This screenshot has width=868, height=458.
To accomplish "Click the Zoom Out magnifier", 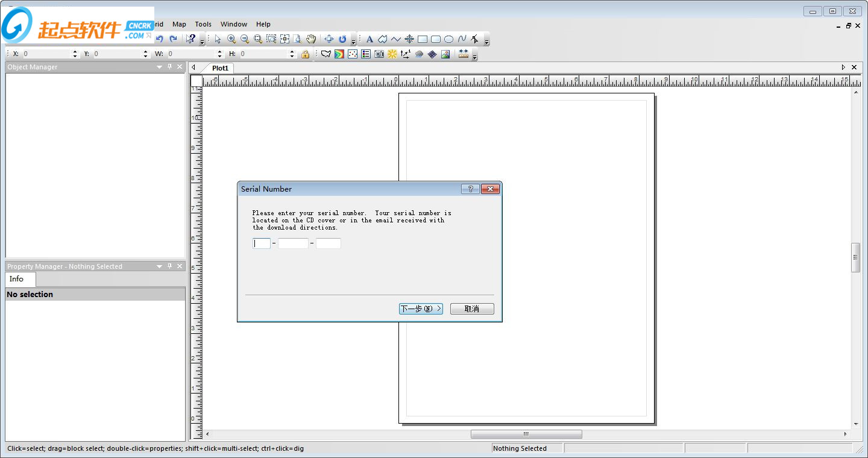I will click(245, 39).
